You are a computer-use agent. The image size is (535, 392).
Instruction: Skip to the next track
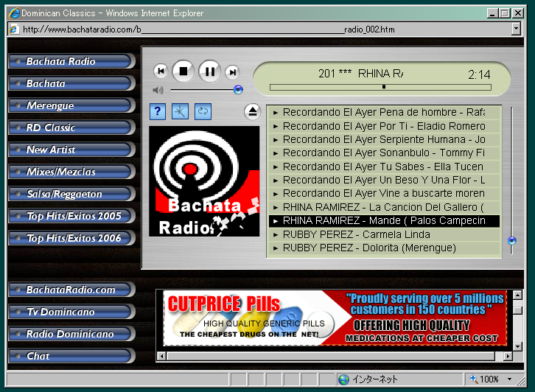[x=233, y=71]
